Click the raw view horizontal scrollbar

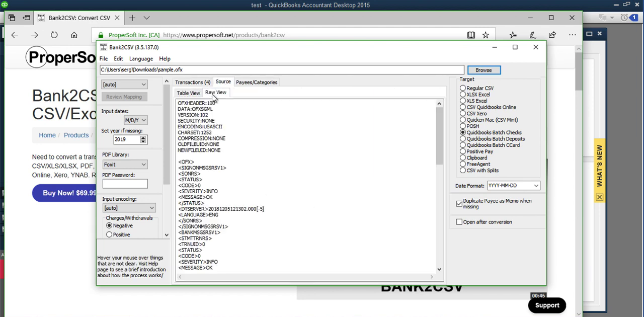coord(305,277)
